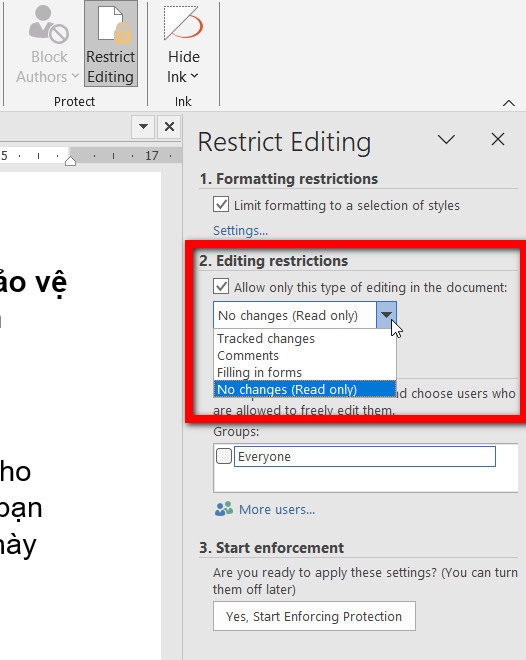Open the Restrict Editing task pane options chevron

point(446,139)
